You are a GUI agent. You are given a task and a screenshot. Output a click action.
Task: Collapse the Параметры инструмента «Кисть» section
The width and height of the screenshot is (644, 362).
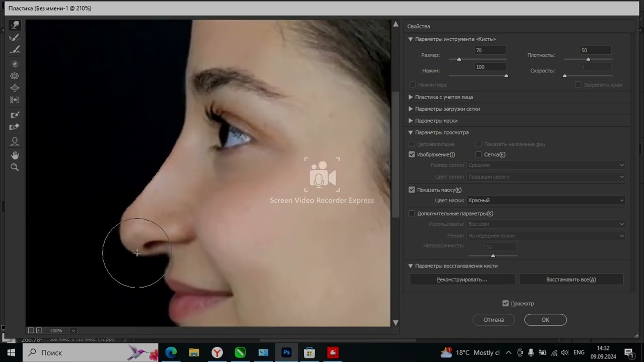pyautogui.click(x=411, y=39)
